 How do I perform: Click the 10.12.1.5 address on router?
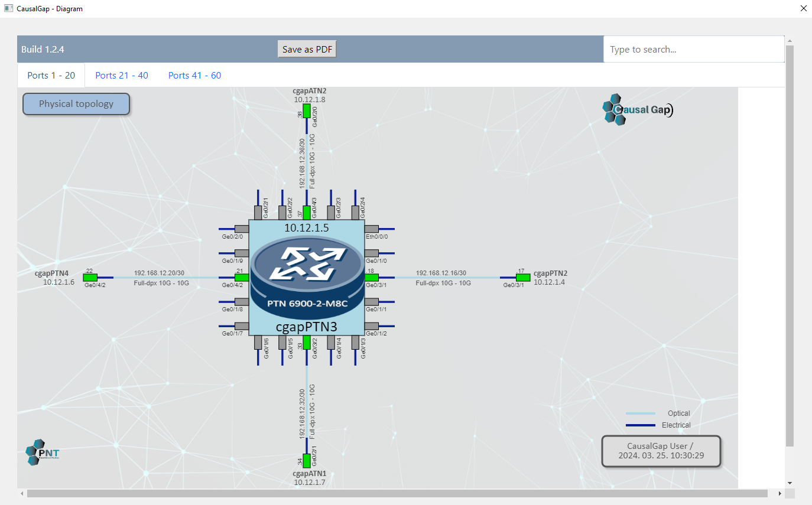[x=307, y=227]
